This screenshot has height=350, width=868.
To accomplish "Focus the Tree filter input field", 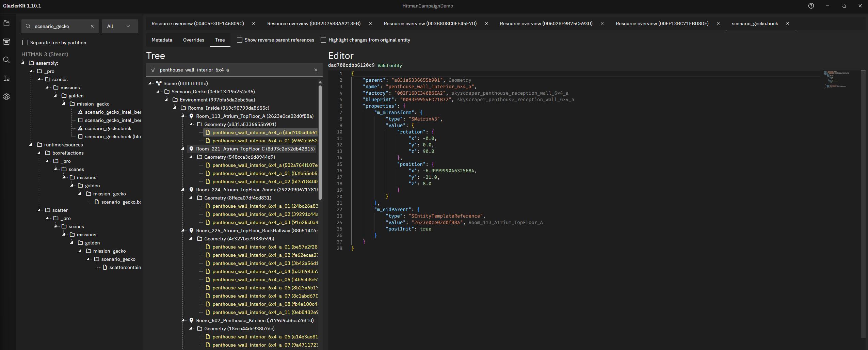I will click(234, 70).
